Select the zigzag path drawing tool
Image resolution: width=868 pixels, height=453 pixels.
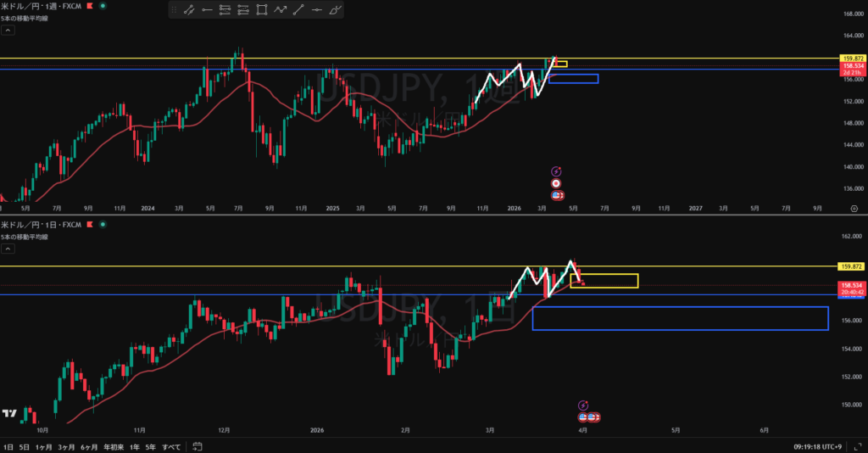(x=280, y=10)
